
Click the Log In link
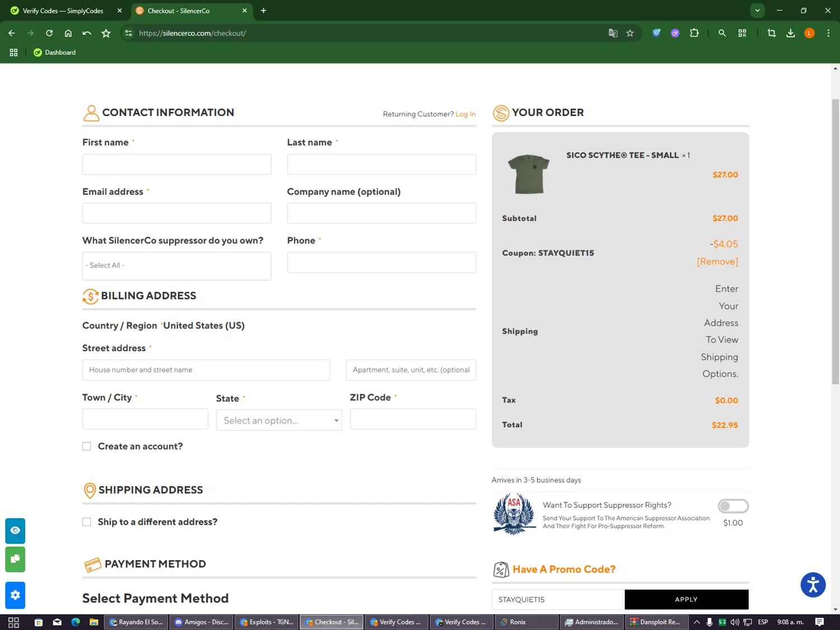[x=465, y=114]
